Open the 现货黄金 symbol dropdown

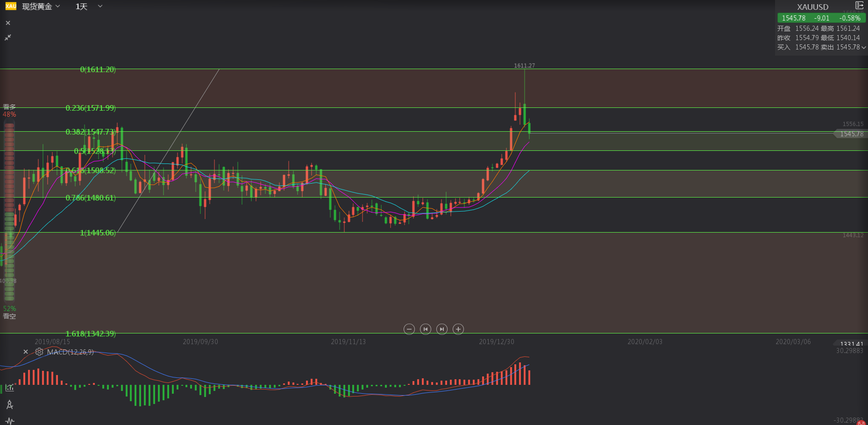41,7
